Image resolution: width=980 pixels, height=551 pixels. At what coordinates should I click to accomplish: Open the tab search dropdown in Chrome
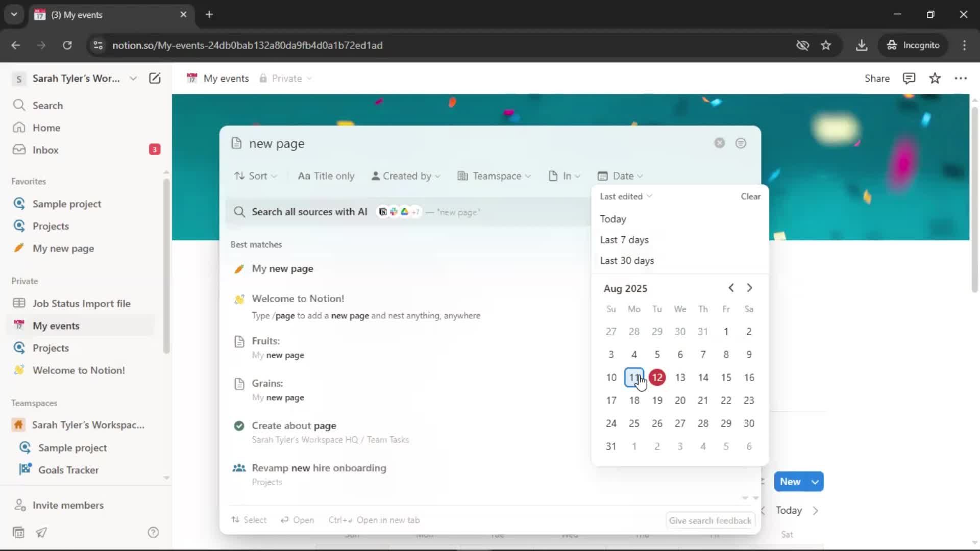tap(14, 14)
